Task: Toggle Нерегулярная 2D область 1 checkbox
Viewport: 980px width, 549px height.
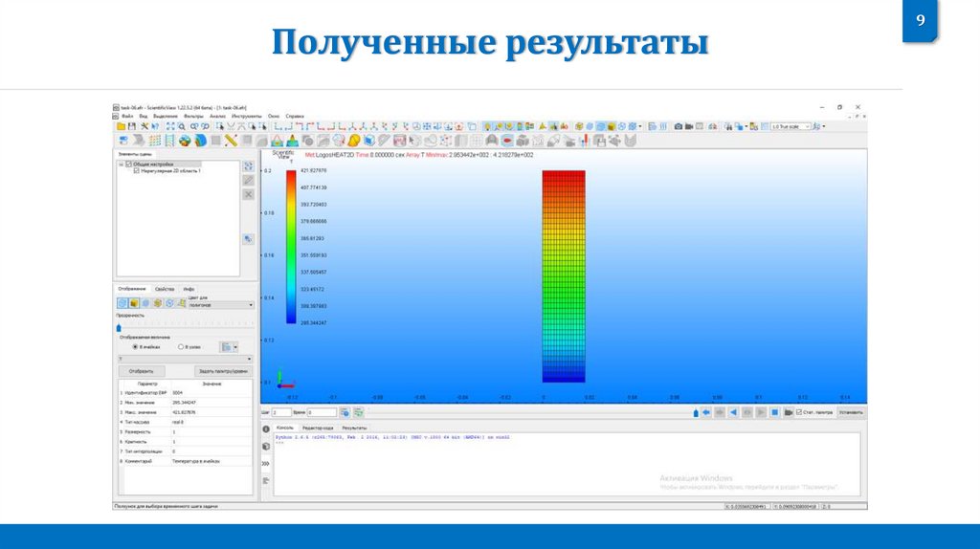Action: pyautogui.click(x=136, y=170)
